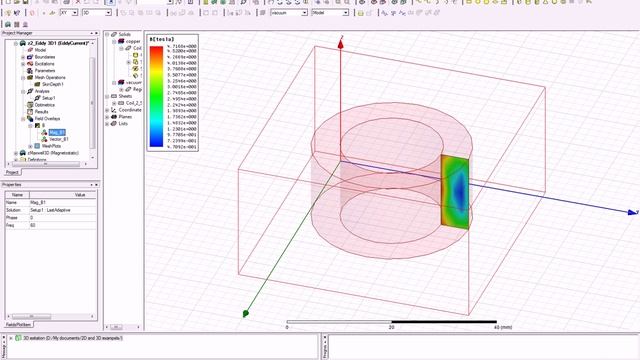Click the Model node icon in Project Manager
Screen dimensions: 640x360
click(x=30, y=50)
